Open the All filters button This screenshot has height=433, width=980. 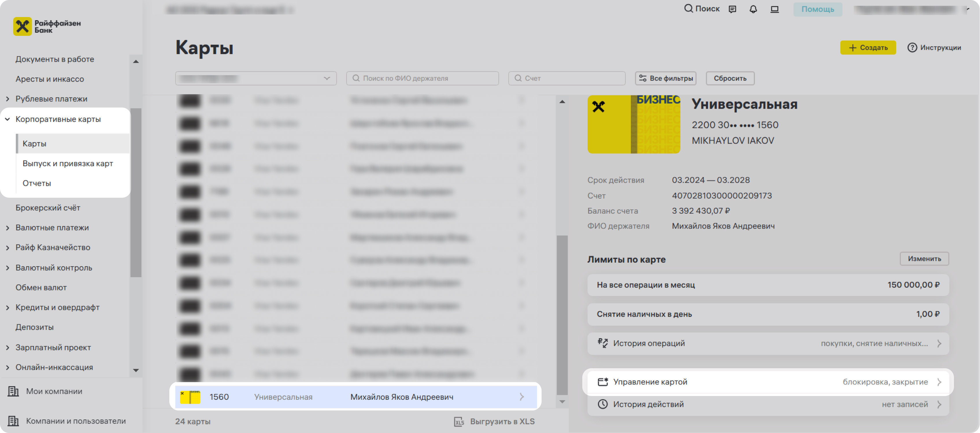(x=665, y=78)
